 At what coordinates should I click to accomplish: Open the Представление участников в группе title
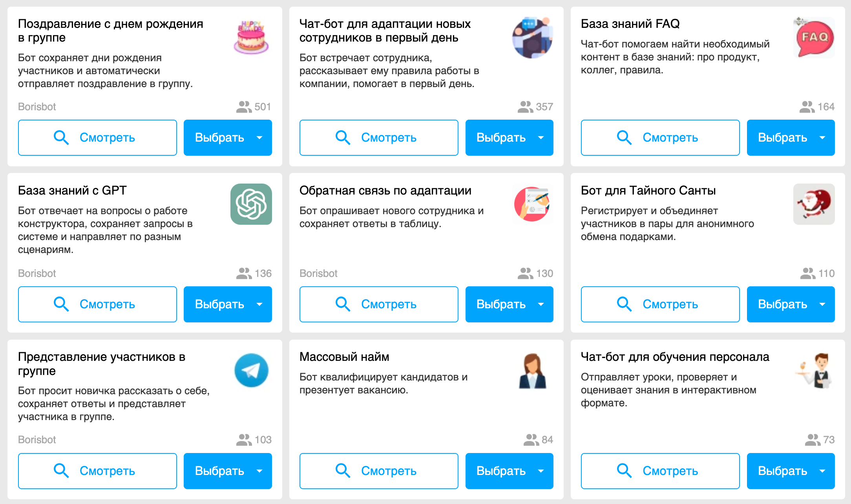pos(102,364)
